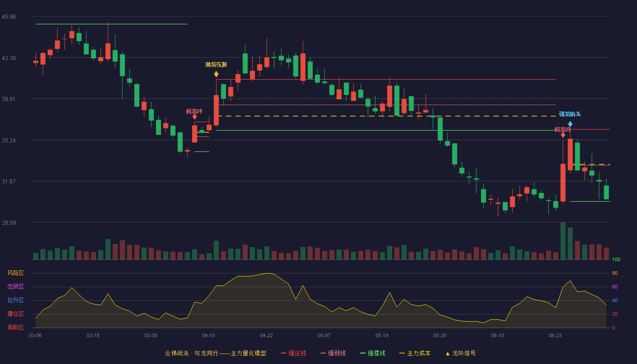This screenshot has height=364, width=637.
Task: Click the 低吸区 zone label
Action: click(x=16, y=327)
